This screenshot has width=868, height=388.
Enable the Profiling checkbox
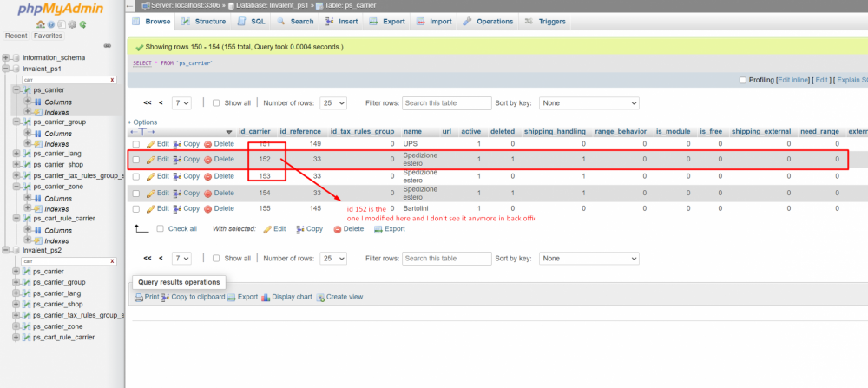tap(743, 80)
